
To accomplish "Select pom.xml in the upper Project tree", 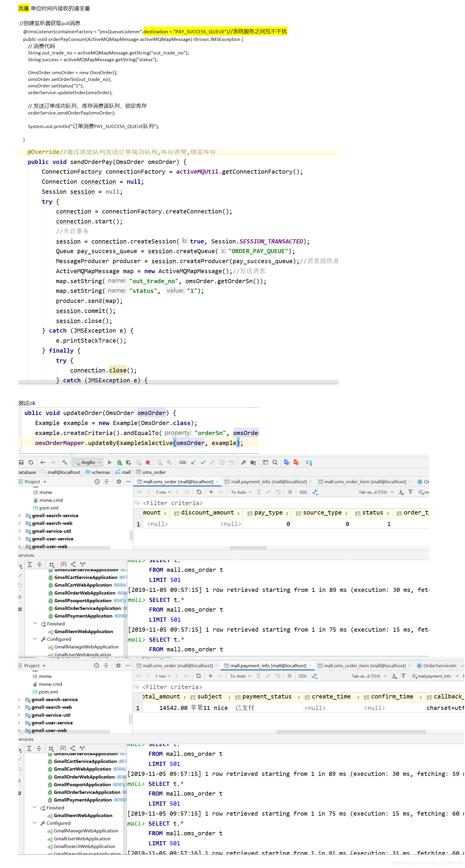I will (x=46, y=507).
